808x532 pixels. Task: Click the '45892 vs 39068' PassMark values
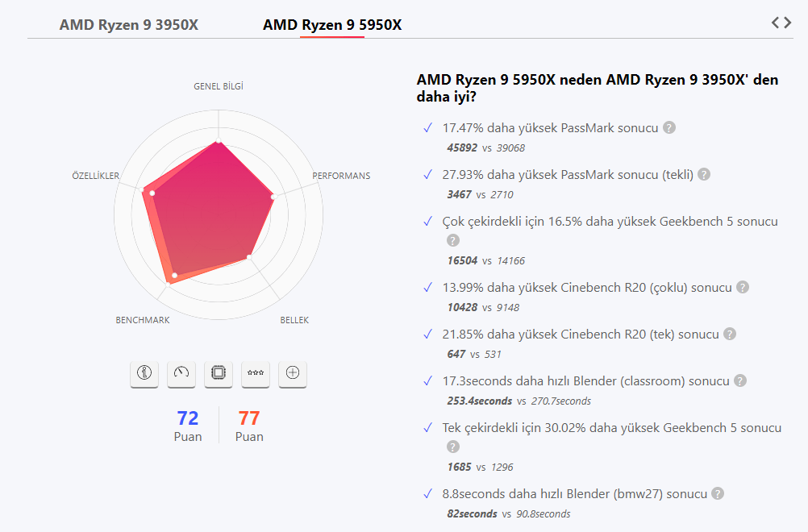click(x=486, y=148)
